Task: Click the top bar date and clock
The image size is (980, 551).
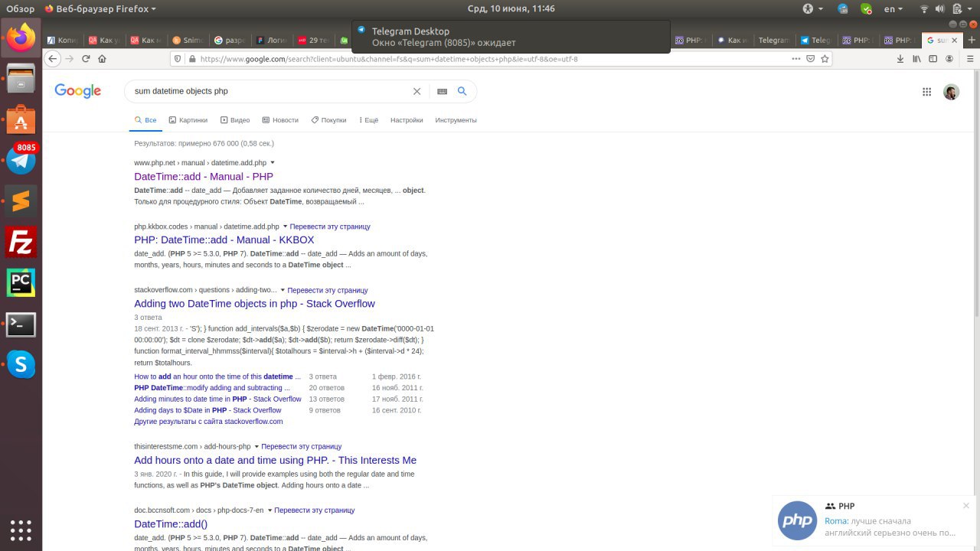Action: pos(511,8)
